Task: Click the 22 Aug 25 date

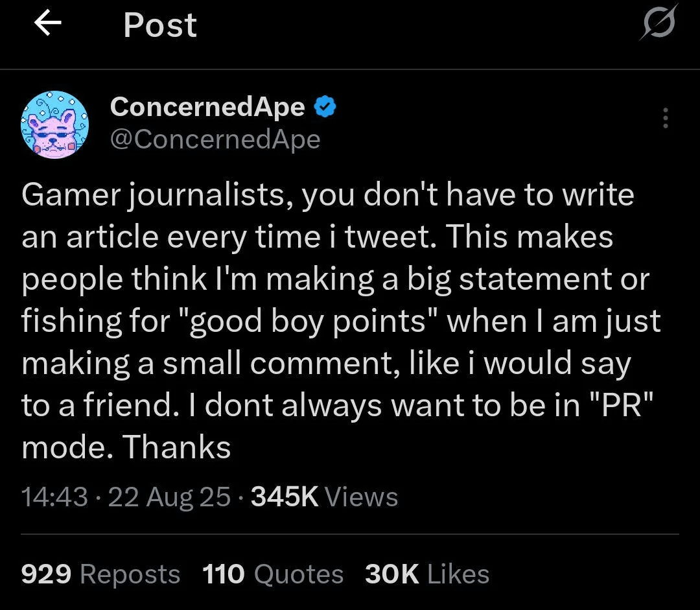Action: 169,497
